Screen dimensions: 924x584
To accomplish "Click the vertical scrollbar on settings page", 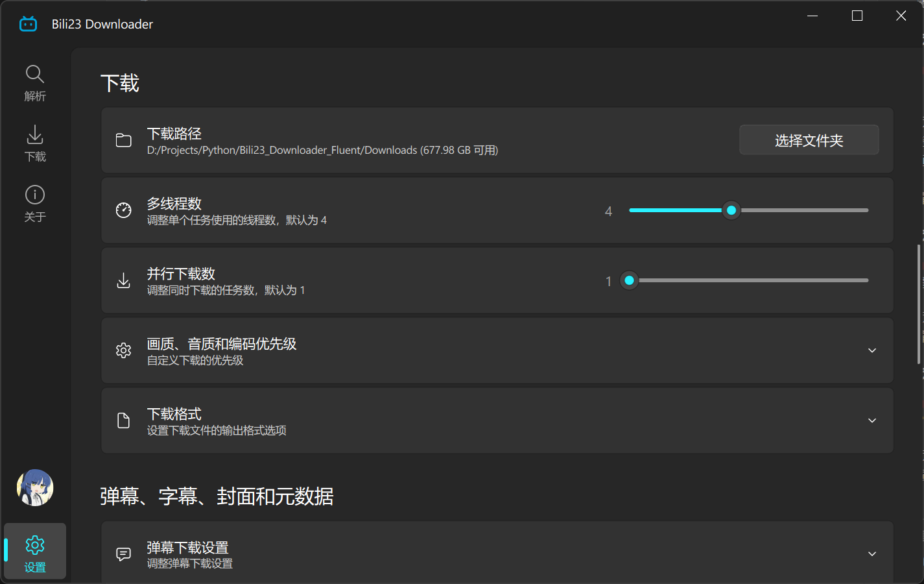I will point(918,304).
